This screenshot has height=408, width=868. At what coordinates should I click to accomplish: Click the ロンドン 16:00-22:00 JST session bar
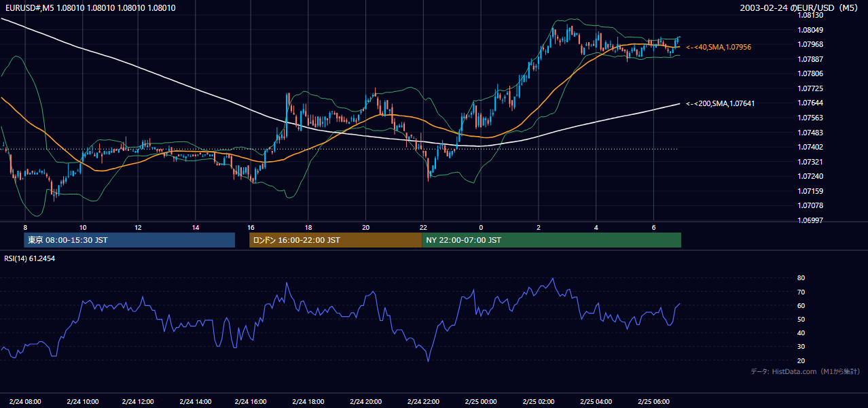coord(336,240)
